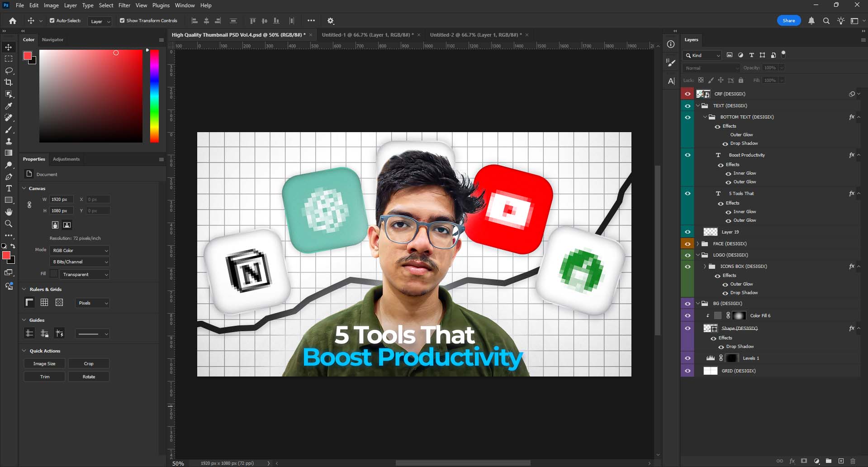This screenshot has height=467, width=868.
Task: Select the Lasso tool
Action: click(x=9, y=71)
